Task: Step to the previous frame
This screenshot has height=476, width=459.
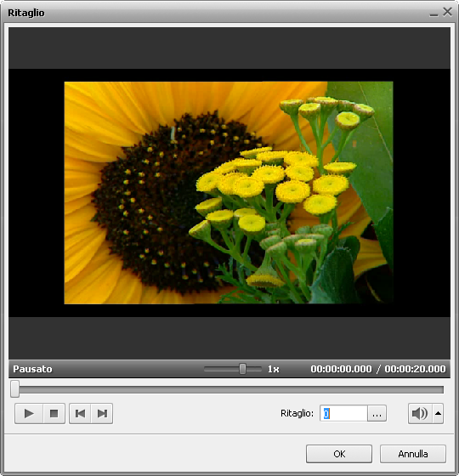Action: [80, 413]
